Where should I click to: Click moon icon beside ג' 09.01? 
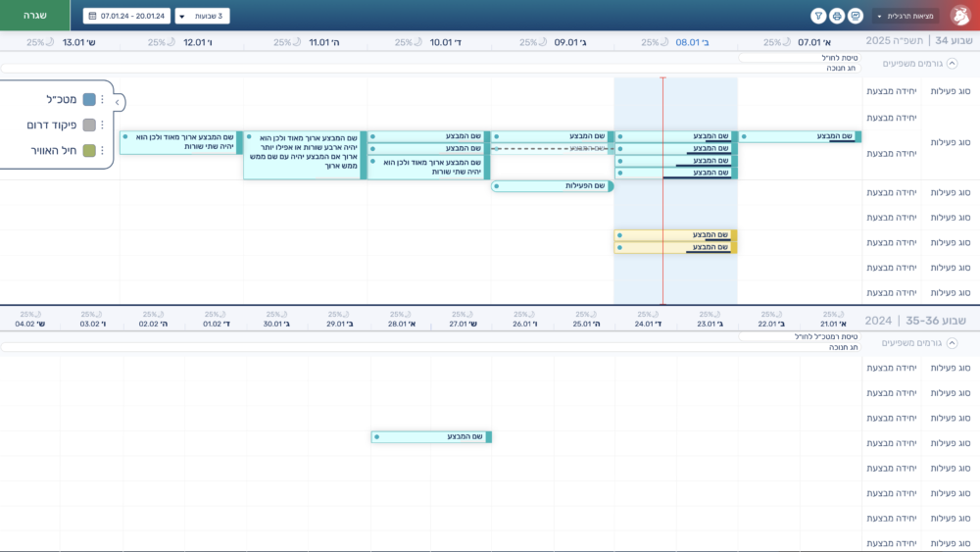[543, 42]
